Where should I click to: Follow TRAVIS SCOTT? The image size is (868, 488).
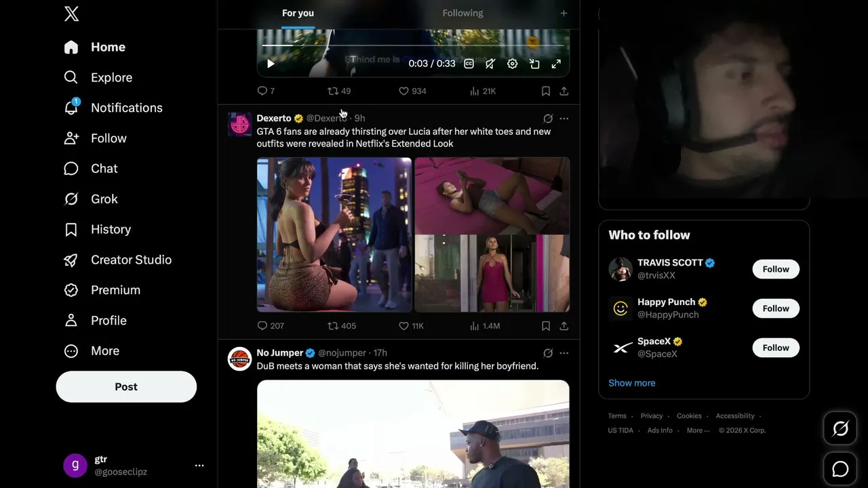(776, 269)
